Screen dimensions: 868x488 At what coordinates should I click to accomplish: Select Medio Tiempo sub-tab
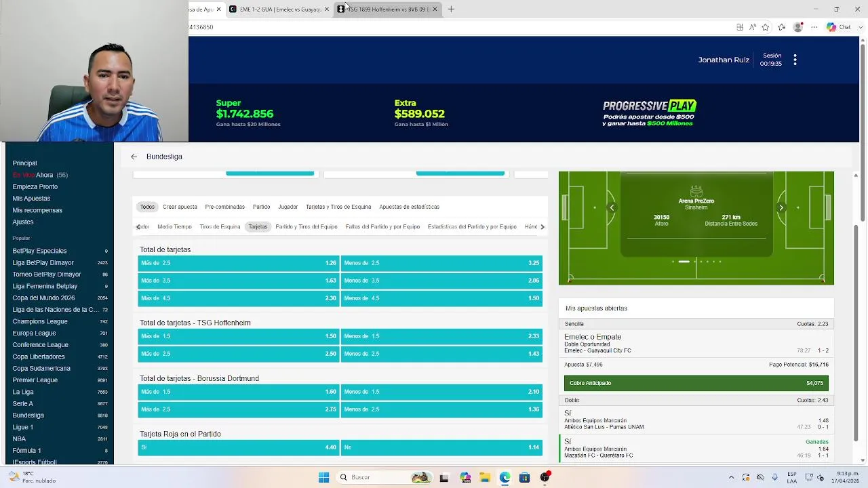pos(174,226)
